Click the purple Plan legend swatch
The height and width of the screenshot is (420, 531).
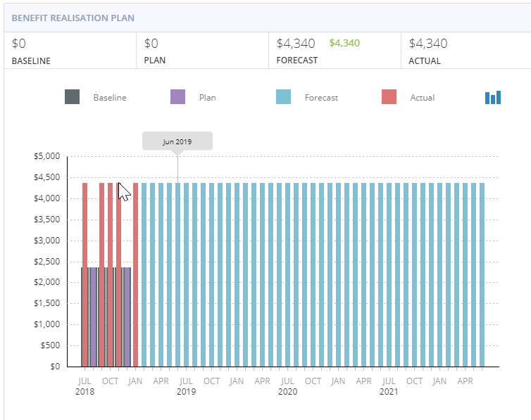pos(178,97)
